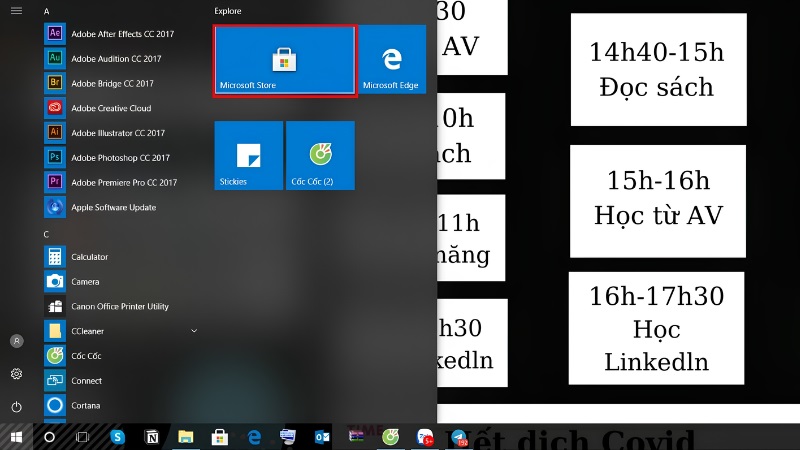Open the Calculator app

pos(120,257)
